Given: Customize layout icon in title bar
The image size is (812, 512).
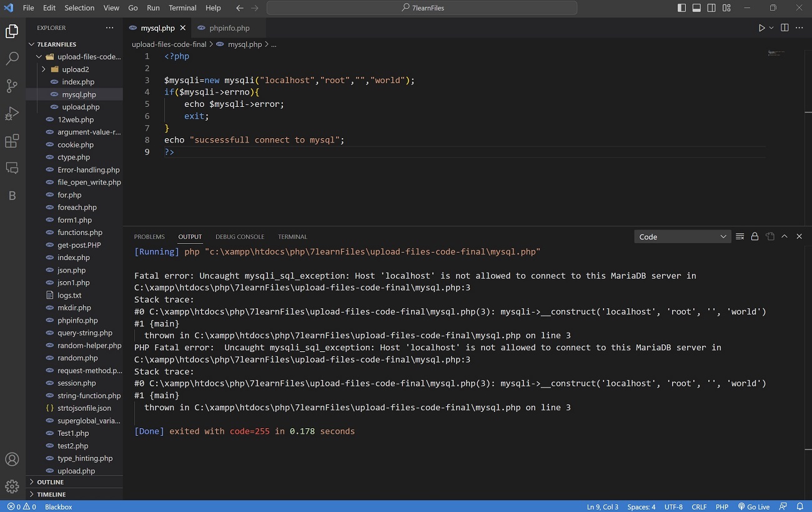Looking at the screenshot, I should (726, 8).
